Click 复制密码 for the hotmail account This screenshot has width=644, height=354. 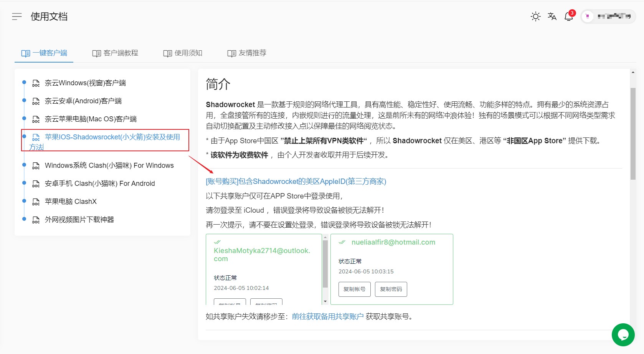coord(391,289)
